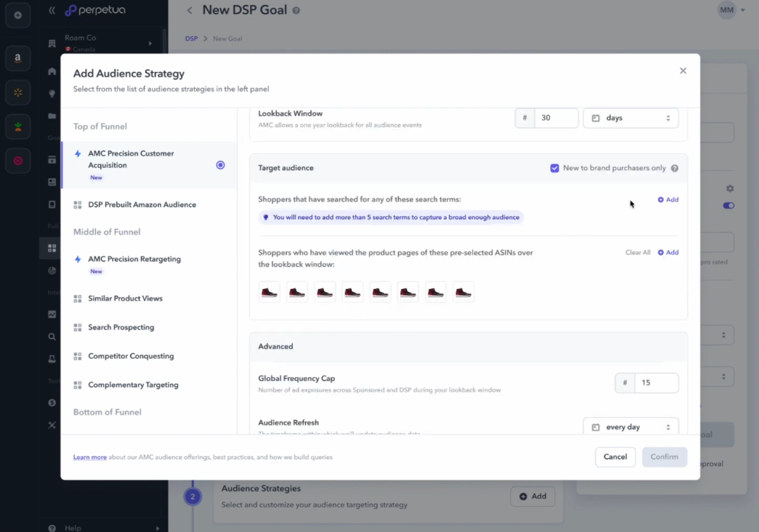Open the MM user account menu
This screenshot has width=759, height=532.
point(731,10)
